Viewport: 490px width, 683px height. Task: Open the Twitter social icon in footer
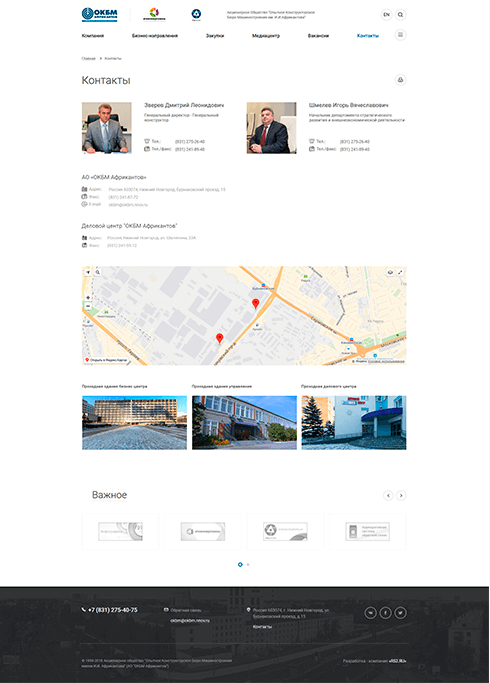[x=400, y=613]
